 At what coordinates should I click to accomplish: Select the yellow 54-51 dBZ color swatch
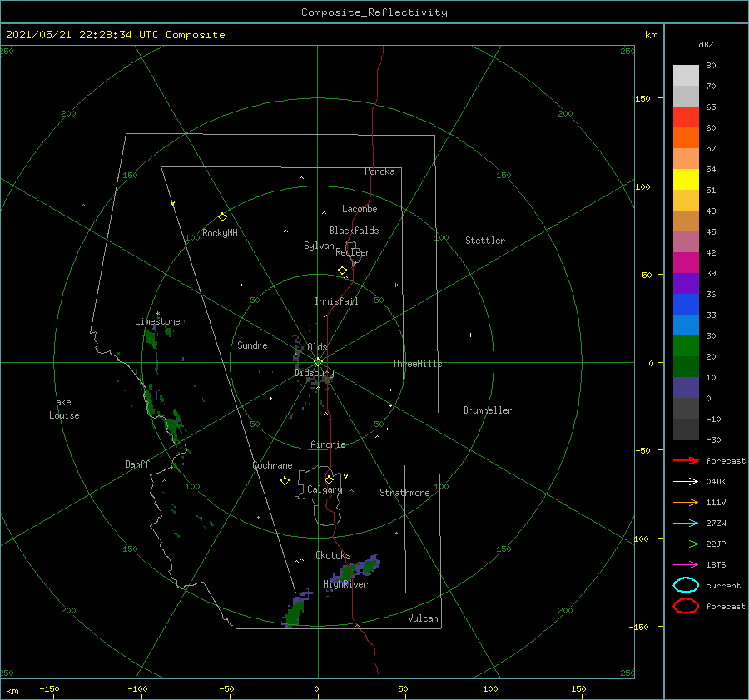[686, 180]
